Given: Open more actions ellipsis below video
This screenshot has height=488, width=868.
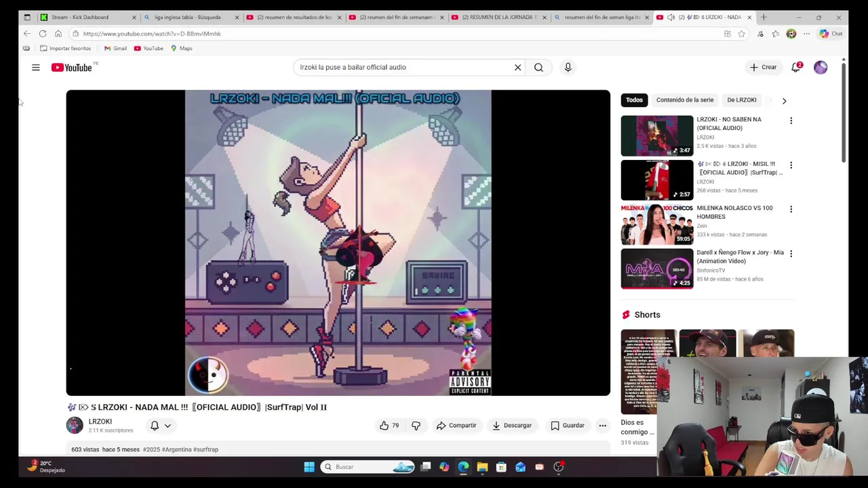Looking at the screenshot, I should click(602, 426).
